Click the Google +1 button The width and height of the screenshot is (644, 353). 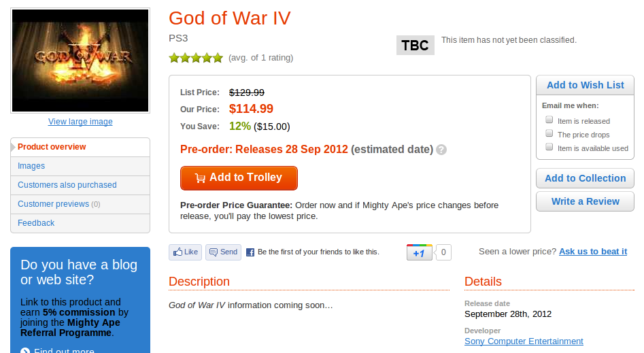pyautogui.click(x=420, y=253)
